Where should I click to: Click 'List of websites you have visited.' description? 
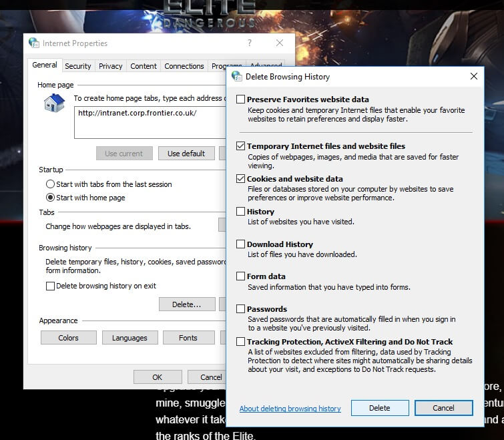click(x=301, y=222)
